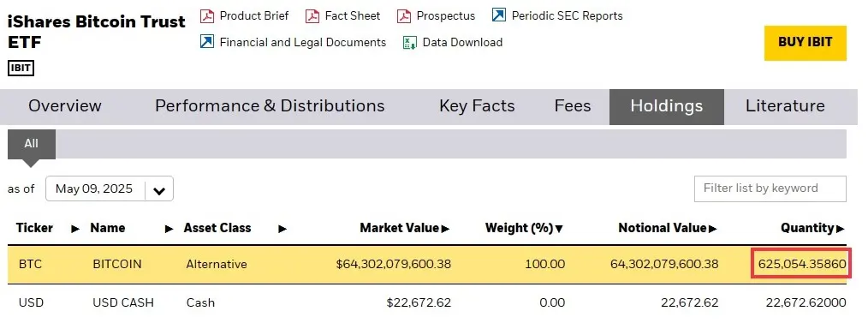Switch to the Overview tab
The height and width of the screenshot is (323, 868).
(x=65, y=106)
